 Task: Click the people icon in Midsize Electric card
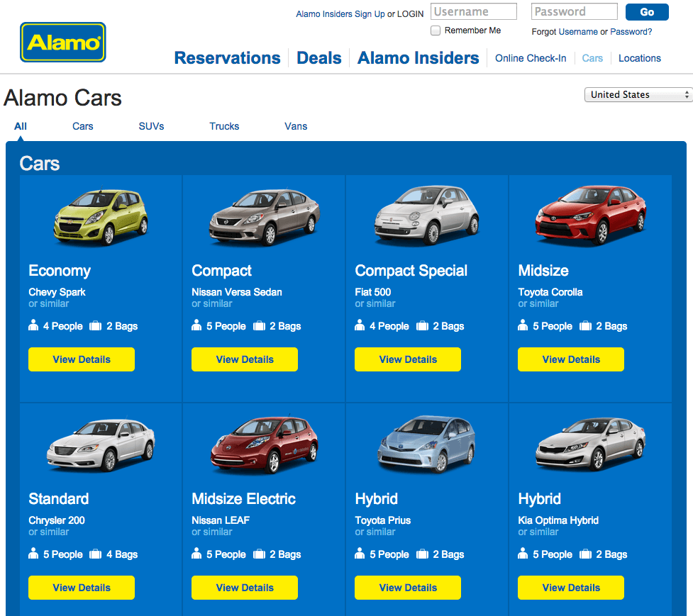[x=196, y=554]
